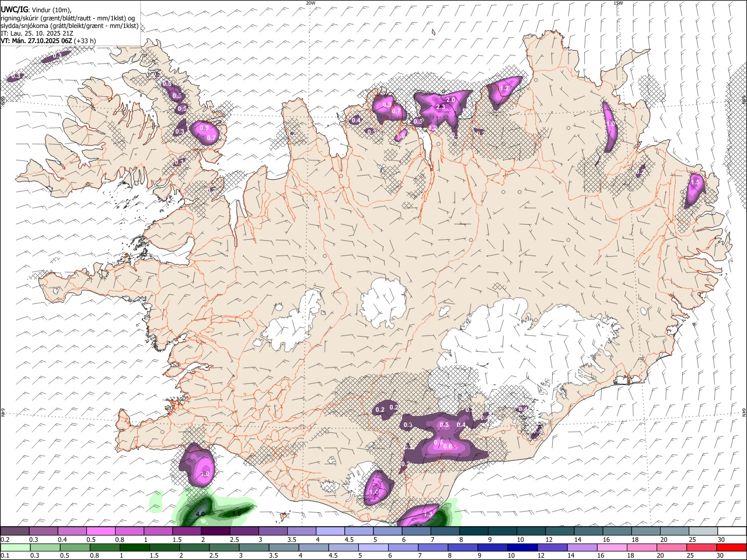
Task: Pick the bottom-row red swatch between 25 and 30
Action: coord(701,548)
